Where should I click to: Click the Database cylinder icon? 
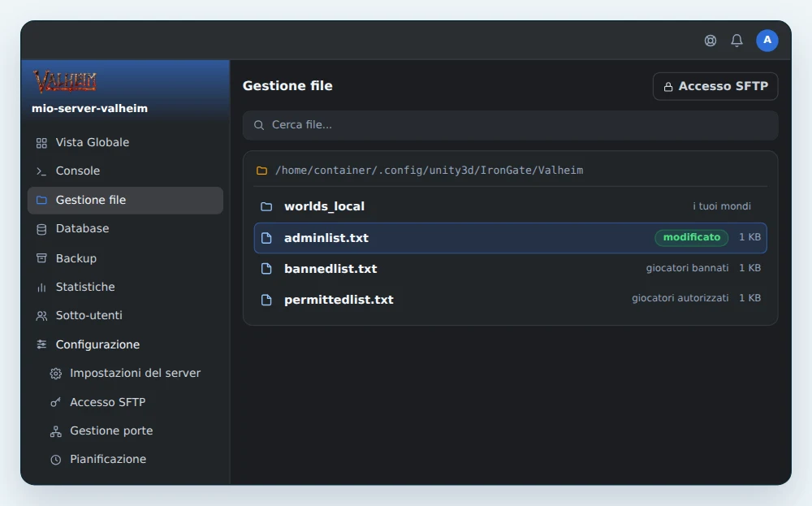[41, 229]
